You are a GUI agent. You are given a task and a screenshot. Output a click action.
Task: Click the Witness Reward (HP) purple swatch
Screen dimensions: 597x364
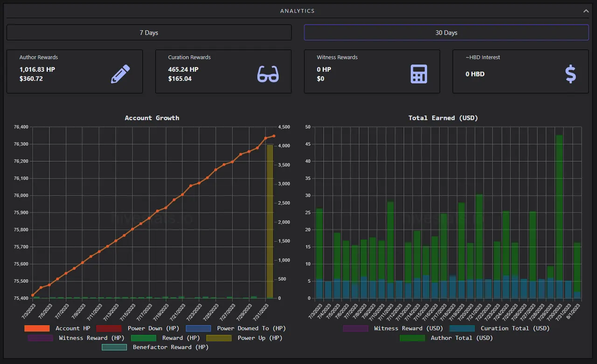(x=40, y=338)
